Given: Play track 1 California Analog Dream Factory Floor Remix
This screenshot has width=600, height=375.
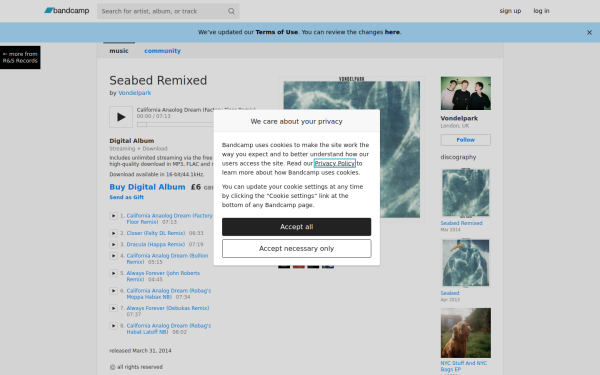Looking at the screenshot, I should 113,216.
